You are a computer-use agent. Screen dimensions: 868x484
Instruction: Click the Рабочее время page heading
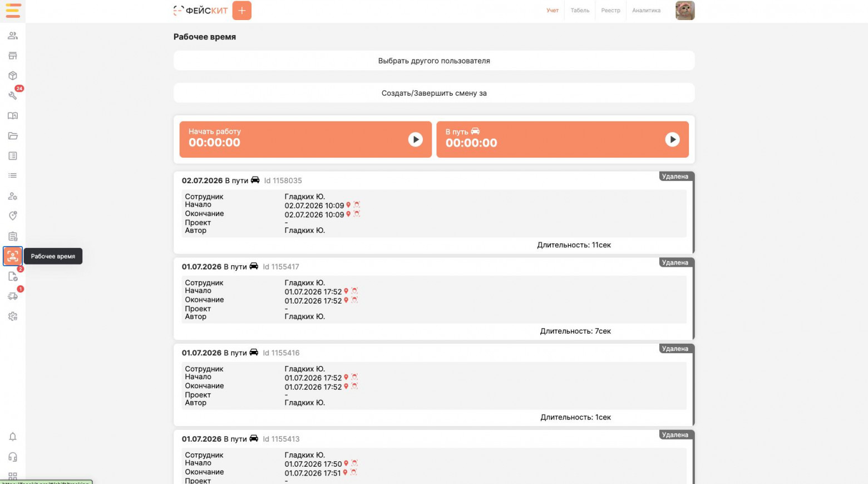click(205, 37)
